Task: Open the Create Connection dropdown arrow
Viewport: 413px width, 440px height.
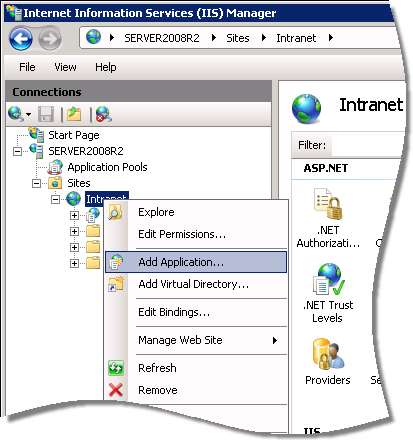Action: 29,115
